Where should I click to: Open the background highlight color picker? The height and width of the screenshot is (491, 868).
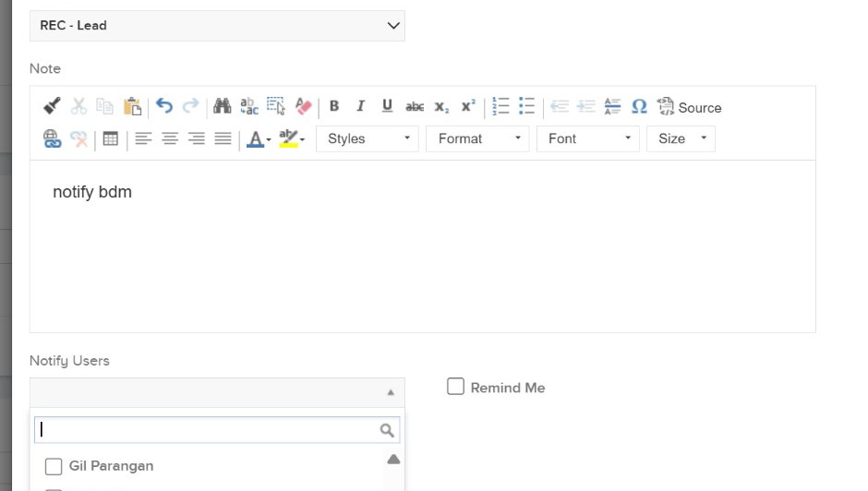[292, 138]
